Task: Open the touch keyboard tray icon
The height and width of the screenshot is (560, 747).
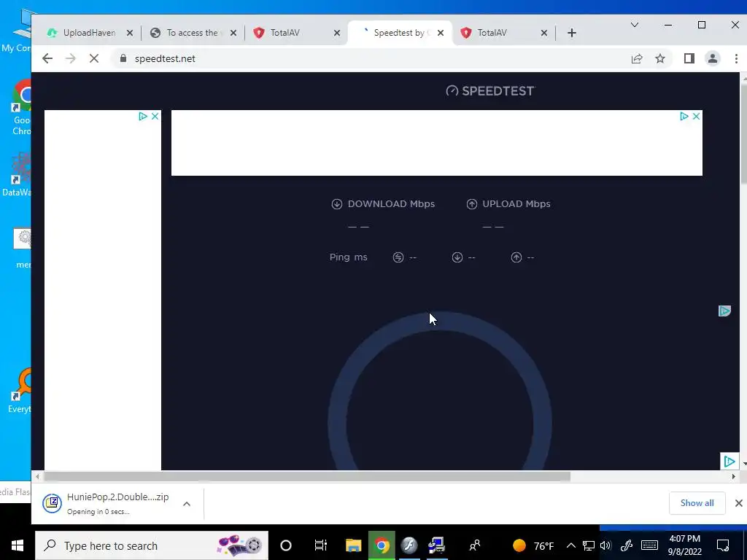Action: (649, 545)
